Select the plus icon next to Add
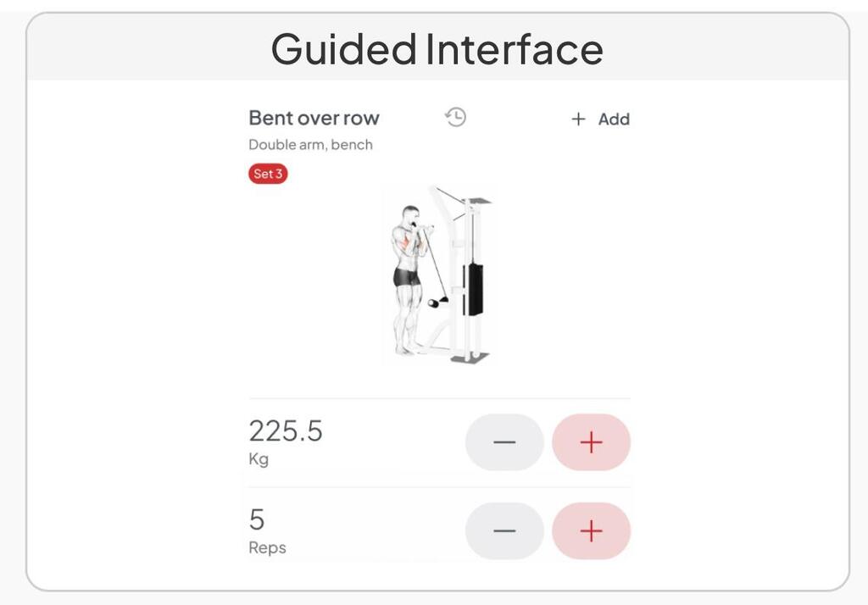Image resolution: width=868 pixels, height=605 pixels. (x=579, y=119)
